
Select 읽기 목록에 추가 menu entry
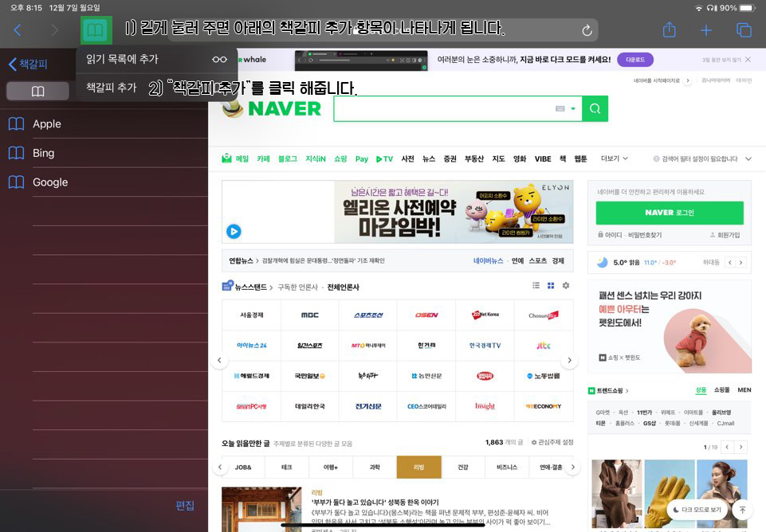point(156,60)
